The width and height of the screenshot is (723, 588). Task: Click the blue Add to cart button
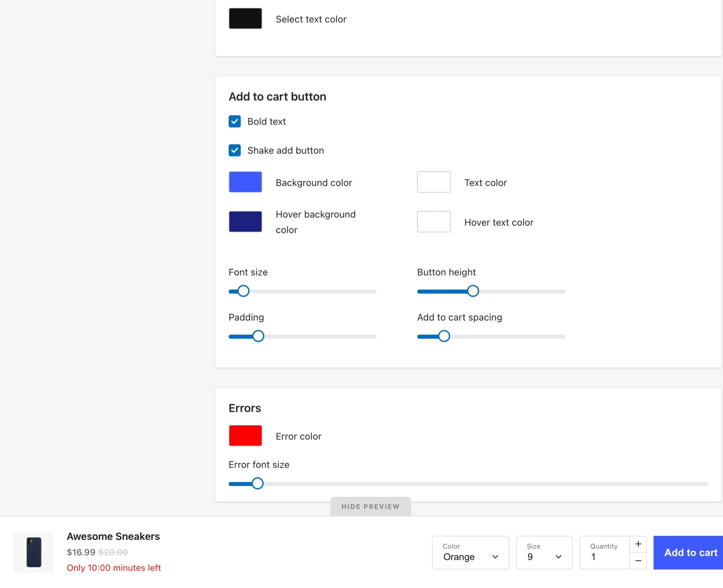(x=688, y=553)
